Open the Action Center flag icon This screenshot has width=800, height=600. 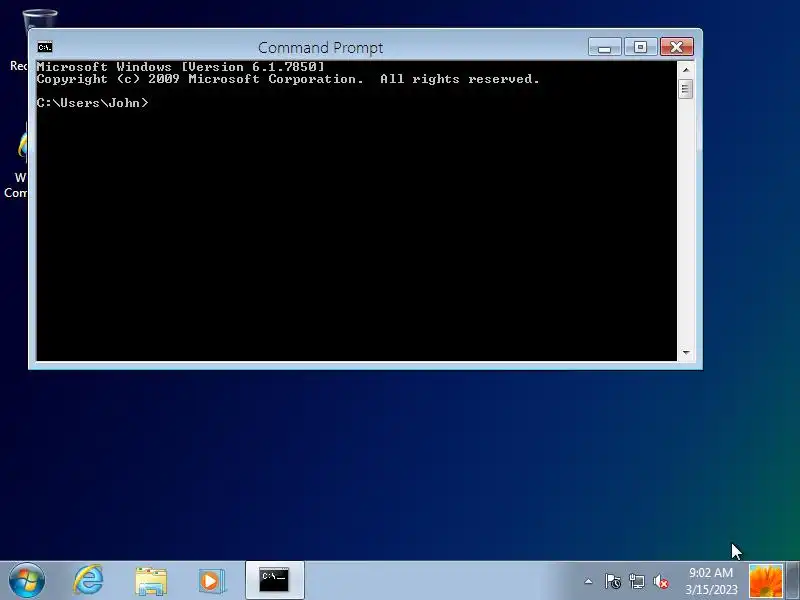(612, 581)
